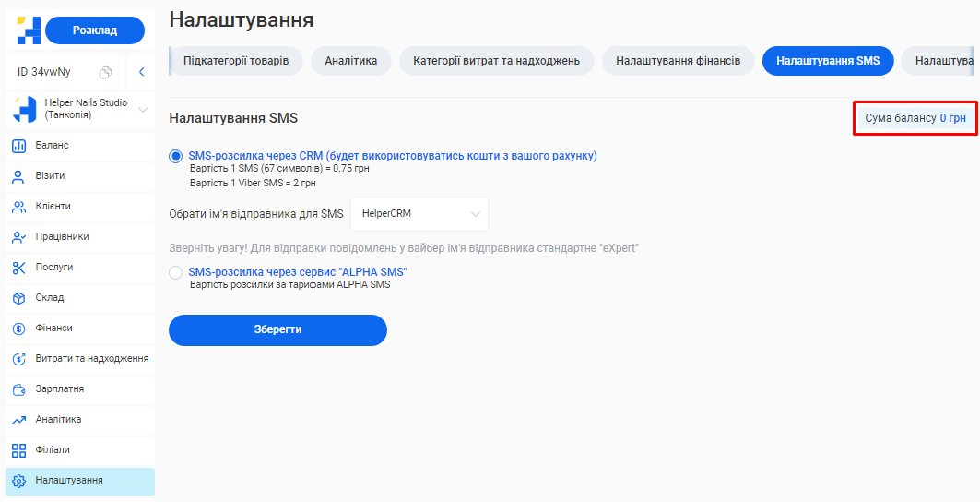Click the 0 грн balance amount link

[x=952, y=119]
